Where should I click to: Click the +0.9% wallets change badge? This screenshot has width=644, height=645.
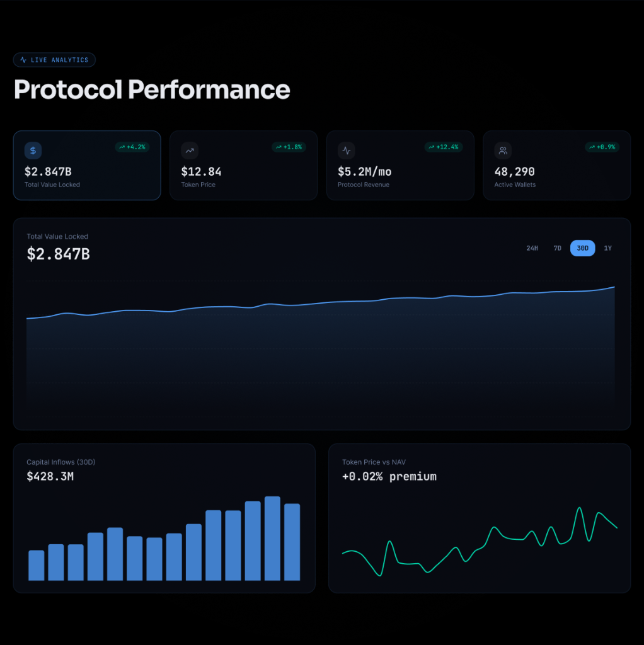click(x=602, y=147)
